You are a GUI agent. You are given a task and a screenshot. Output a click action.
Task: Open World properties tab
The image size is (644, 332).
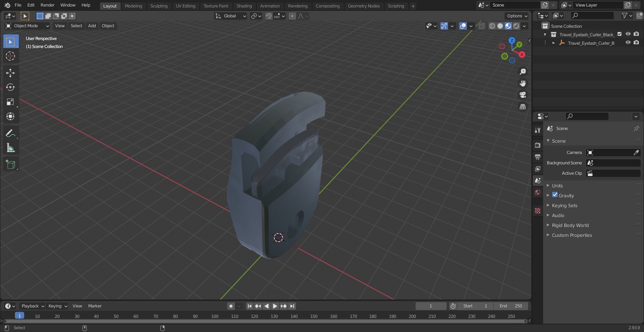[x=537, y=193]
